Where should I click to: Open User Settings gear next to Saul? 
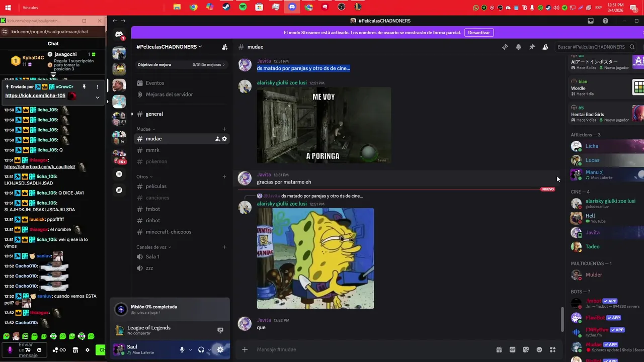point(220,349)
